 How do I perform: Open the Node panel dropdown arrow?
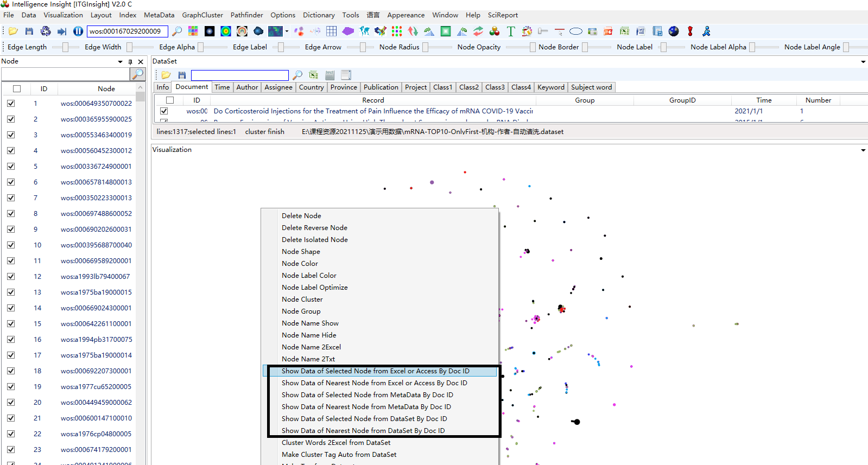[x=120, y=62]
